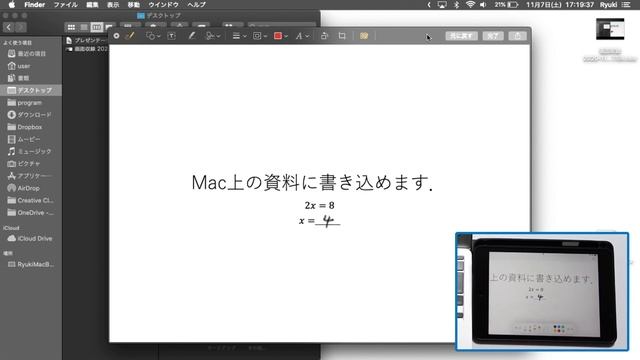The image size is (640, 360).
Task: Open アプリケーション in Finder sidebar
Action: click(30, 176)
